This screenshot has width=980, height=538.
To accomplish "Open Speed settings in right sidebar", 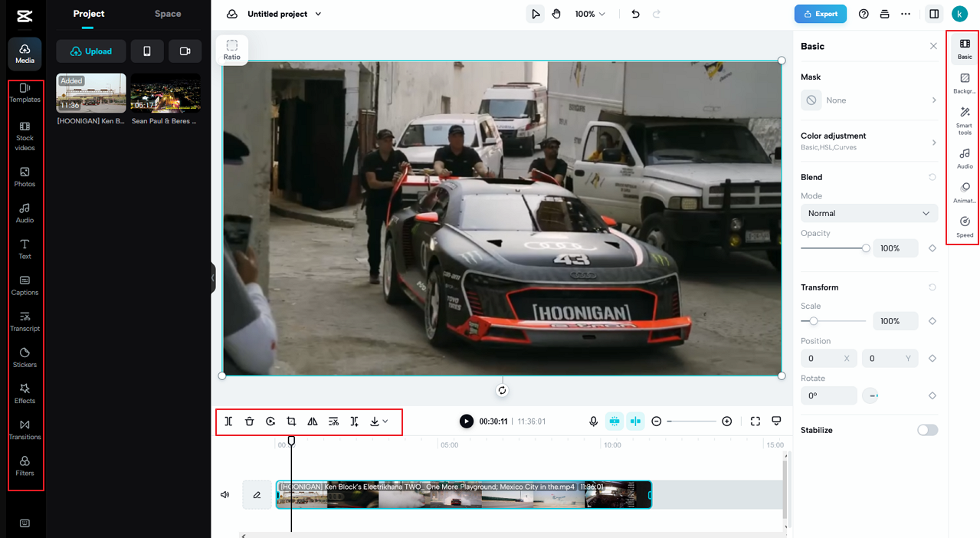I will pyautogui.click(x=965, y=227).
